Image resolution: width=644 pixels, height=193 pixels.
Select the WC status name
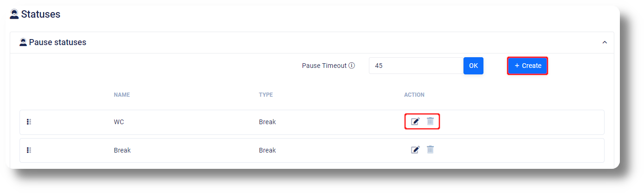pos(119,122)
